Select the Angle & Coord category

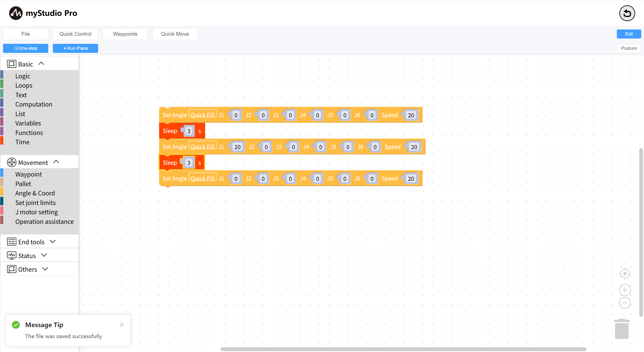(x=35, y=193)
